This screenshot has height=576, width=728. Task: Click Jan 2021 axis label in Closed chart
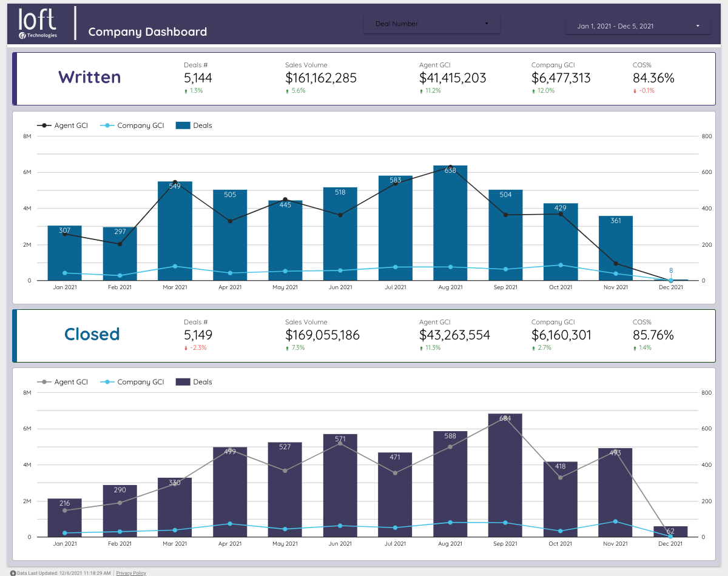coord(65,544)
